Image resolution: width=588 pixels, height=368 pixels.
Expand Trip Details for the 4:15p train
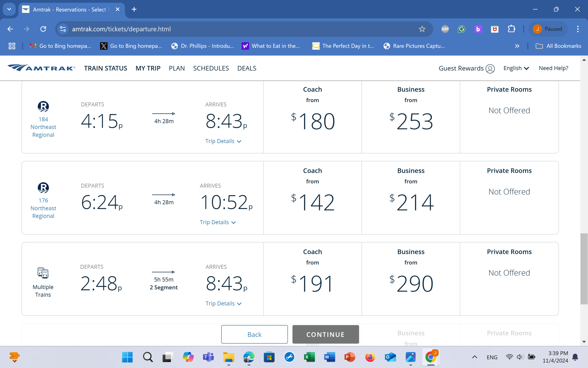(223, 141)
